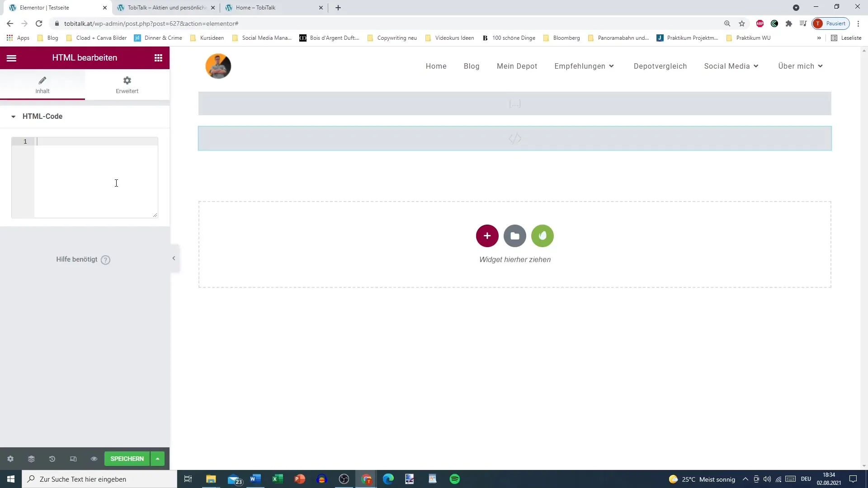
Task: Open the Bloomberg bookmark folder
Action: click(x=561, y=38)
